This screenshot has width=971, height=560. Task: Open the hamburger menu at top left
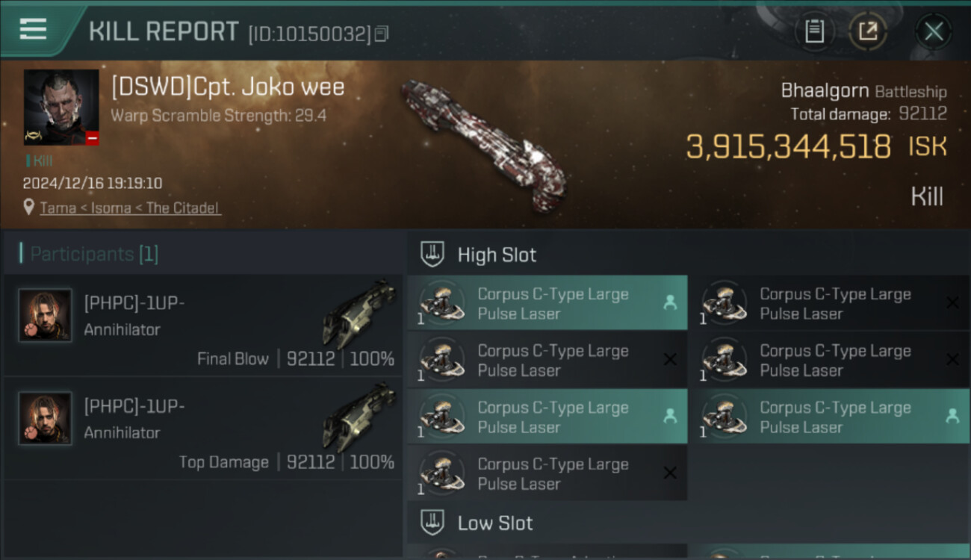tap(33, 29)
